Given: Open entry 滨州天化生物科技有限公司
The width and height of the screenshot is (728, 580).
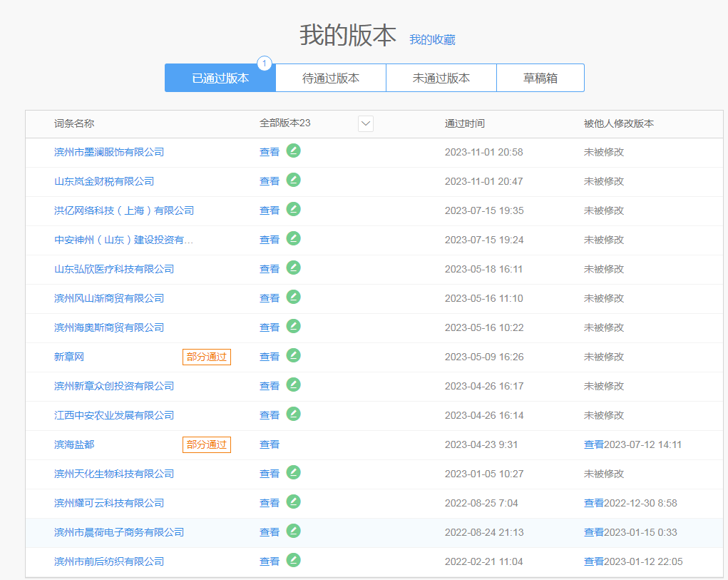Looking at the screenshot, I should click(114, 474).
